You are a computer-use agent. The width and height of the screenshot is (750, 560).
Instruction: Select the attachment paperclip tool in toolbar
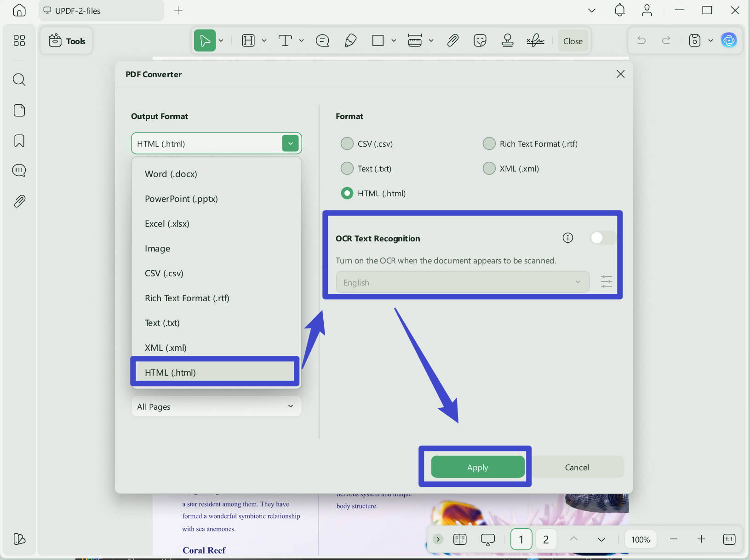tap(452, 41)
